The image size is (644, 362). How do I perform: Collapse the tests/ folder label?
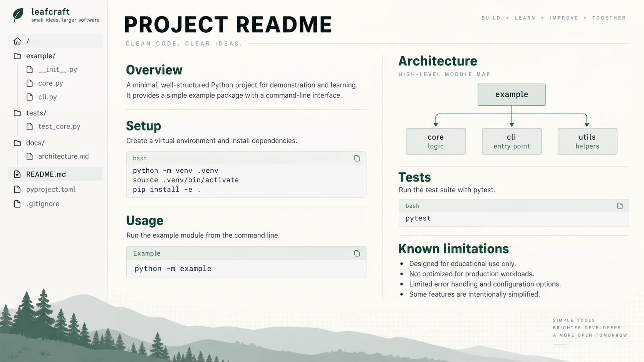point(36,113)
